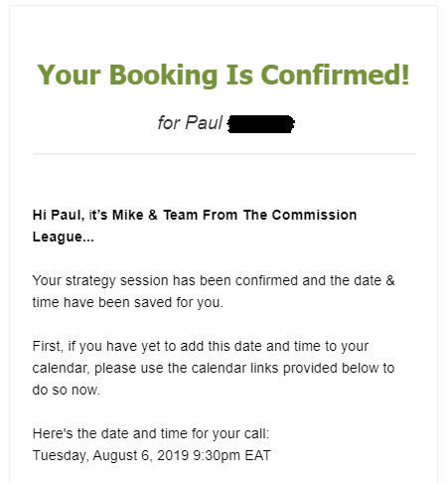This screenshot has width=448, height=483.
Task: Click the '9:30pm EAT' time text
Action: click(x=231, y=455)
